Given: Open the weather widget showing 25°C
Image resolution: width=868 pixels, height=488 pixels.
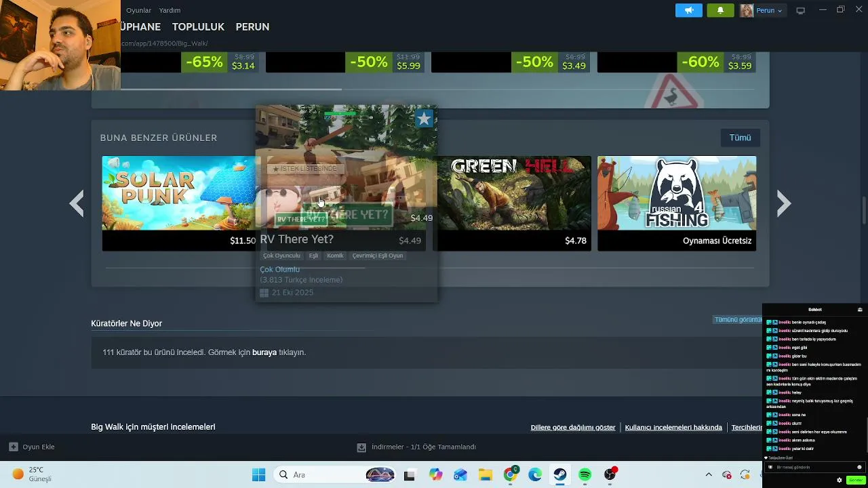Looking at the screenshot, I should click(32, 474).
